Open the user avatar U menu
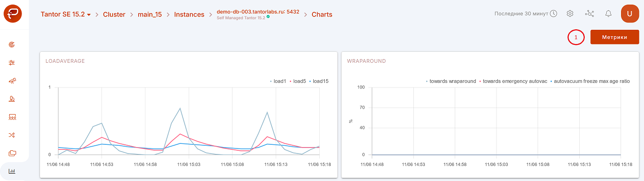The image size is (644, 181). 630,14
